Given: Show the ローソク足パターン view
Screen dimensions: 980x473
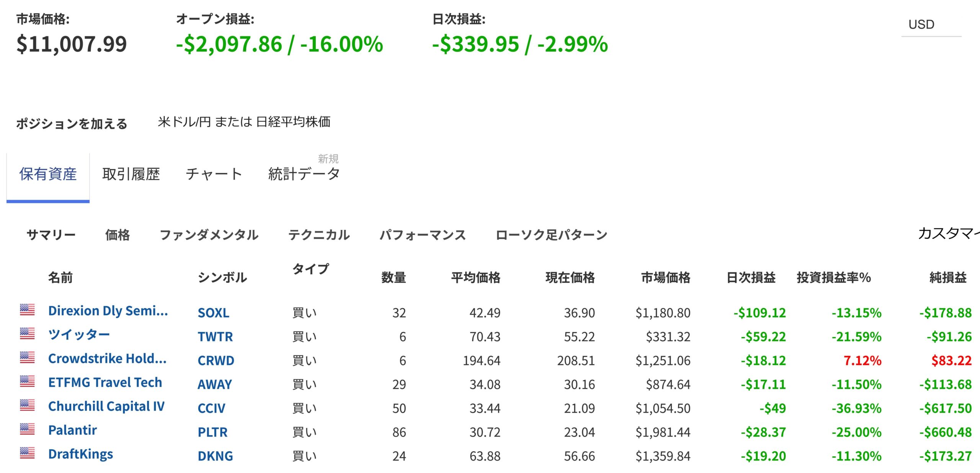Looking at the screenshot, I should pyautogui.click(x=551, y=235).
